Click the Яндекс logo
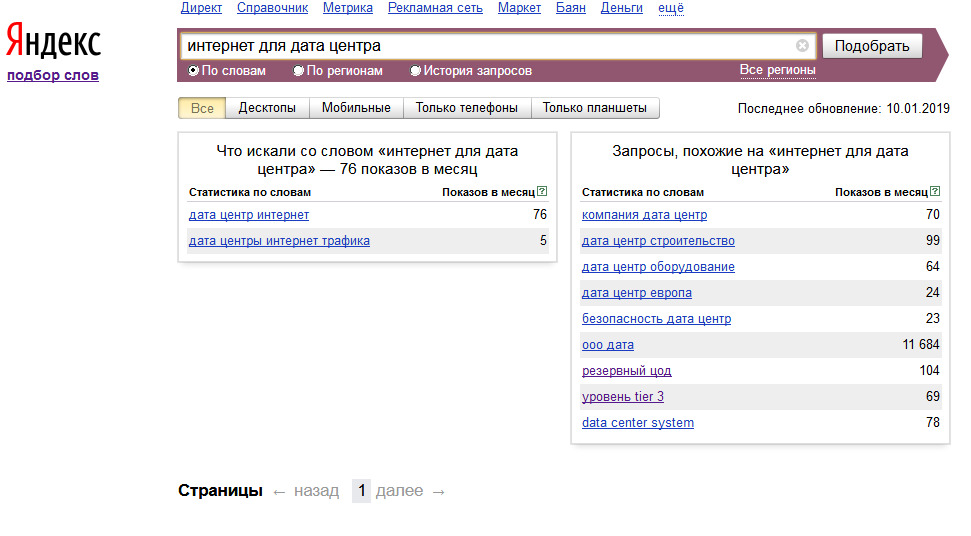 point(53,41)
